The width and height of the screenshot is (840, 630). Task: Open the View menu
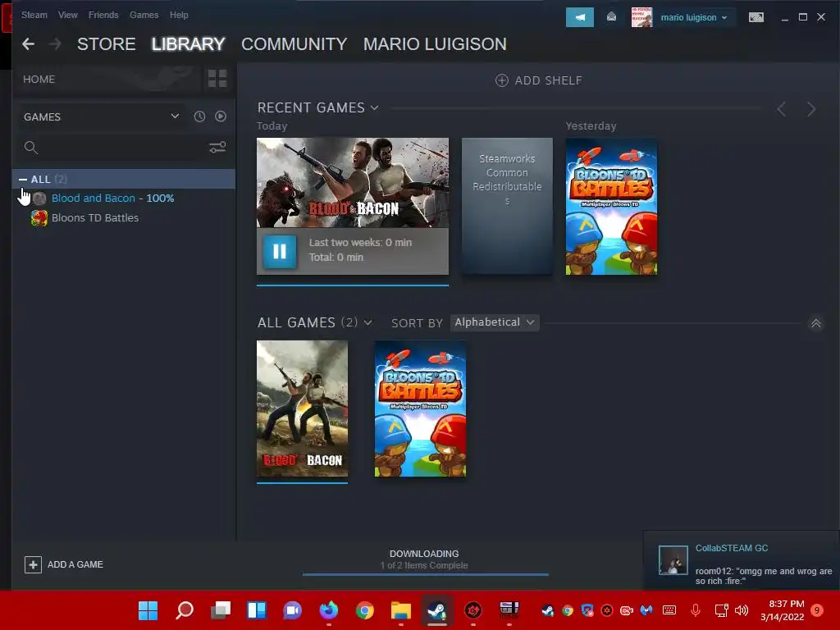68,15
